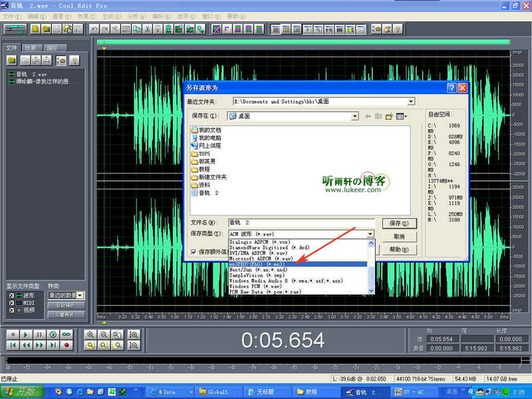
Task: Click the Zoom Out Full icon
Action: 117,335
